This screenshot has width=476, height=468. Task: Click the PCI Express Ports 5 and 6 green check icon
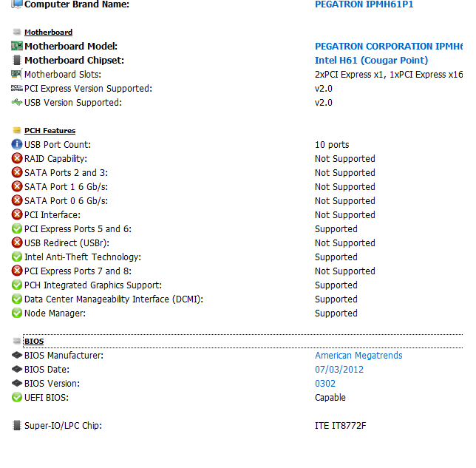(17, 228)
